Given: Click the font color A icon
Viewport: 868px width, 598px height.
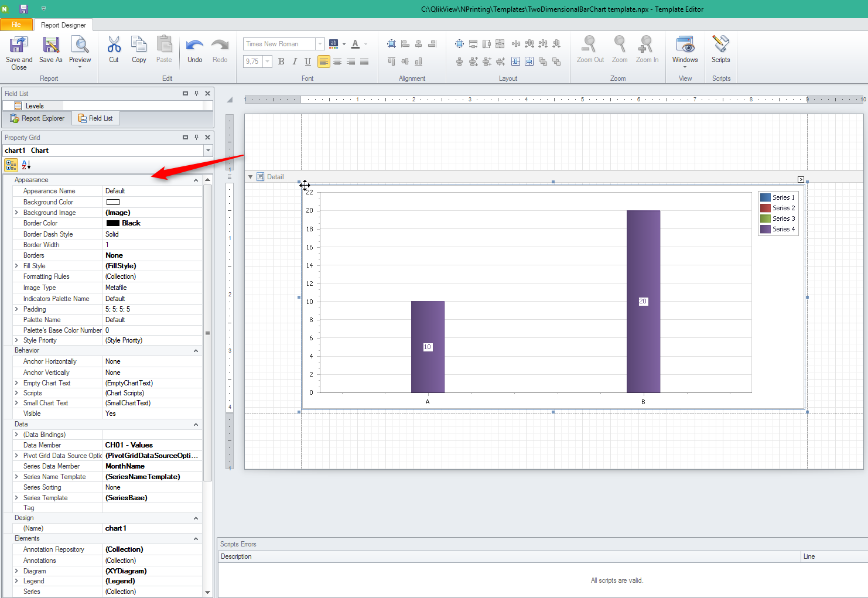Looking at the screenshot, I should 356,44.
